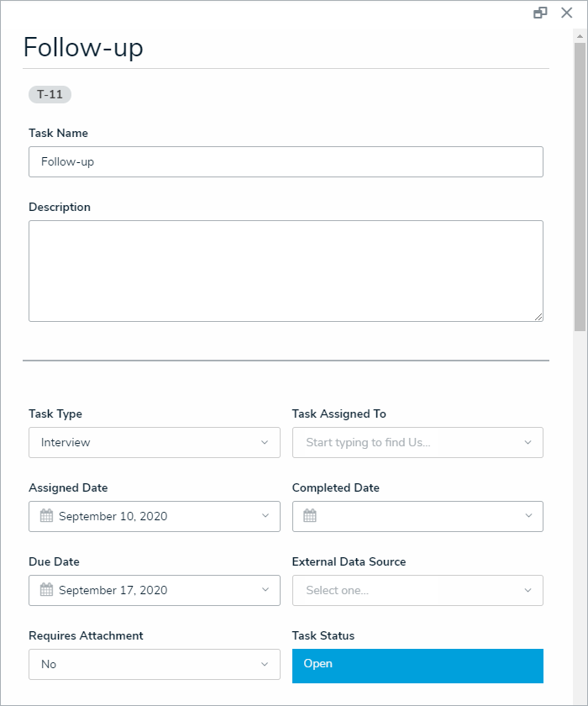Expand the Assigned Date chevron
Viewport: 588px width, 706px height.
tap(265, 516)
